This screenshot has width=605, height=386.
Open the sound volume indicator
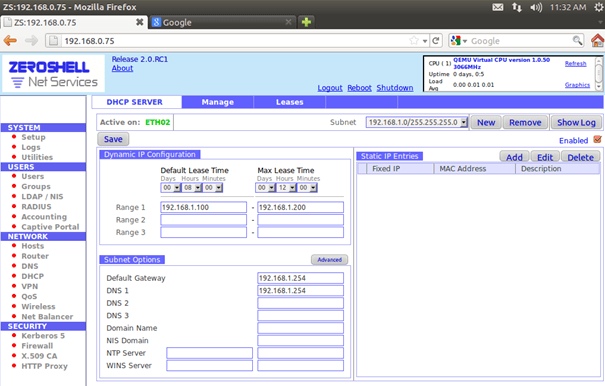coord(536,7)
